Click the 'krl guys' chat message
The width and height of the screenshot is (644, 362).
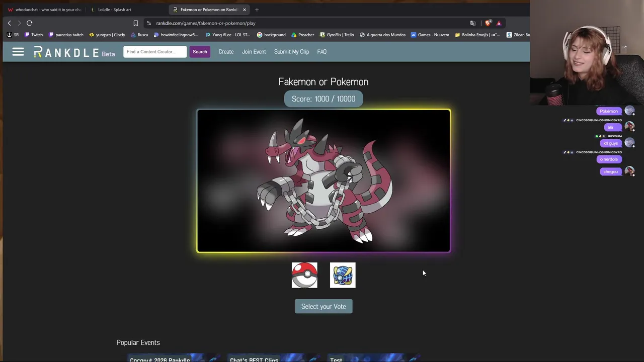point(610,143)
